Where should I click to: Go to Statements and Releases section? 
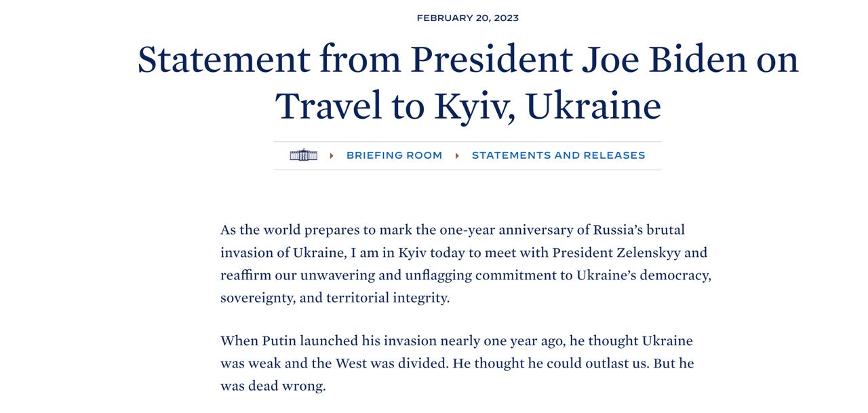558,155
